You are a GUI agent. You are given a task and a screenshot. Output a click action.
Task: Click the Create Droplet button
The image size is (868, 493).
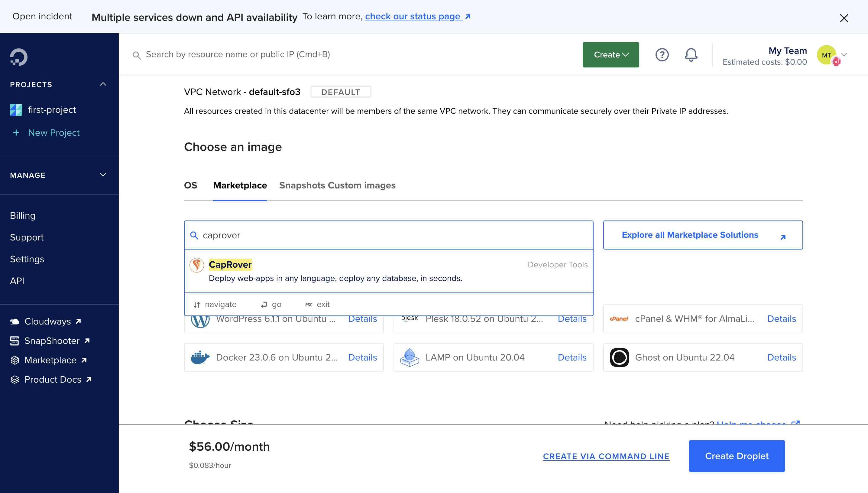coord(737,456)
